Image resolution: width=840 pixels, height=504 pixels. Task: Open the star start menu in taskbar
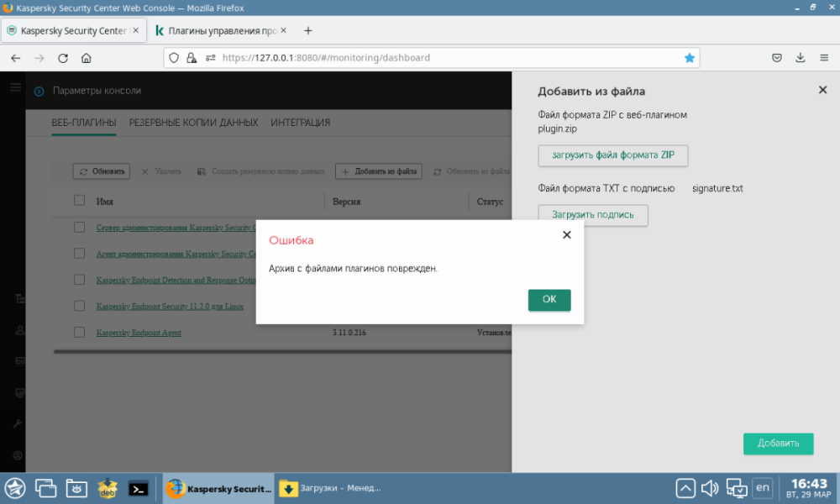pos(15,488)
